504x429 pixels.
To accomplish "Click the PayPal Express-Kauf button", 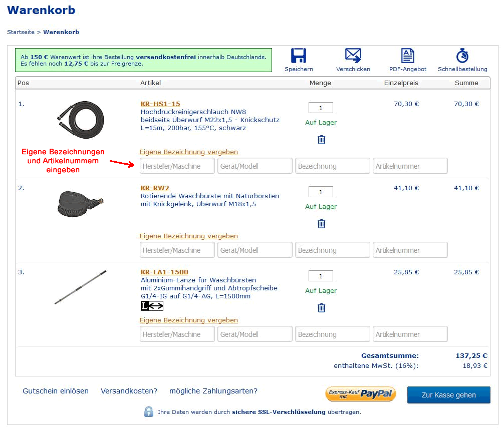I will [361, 394].
